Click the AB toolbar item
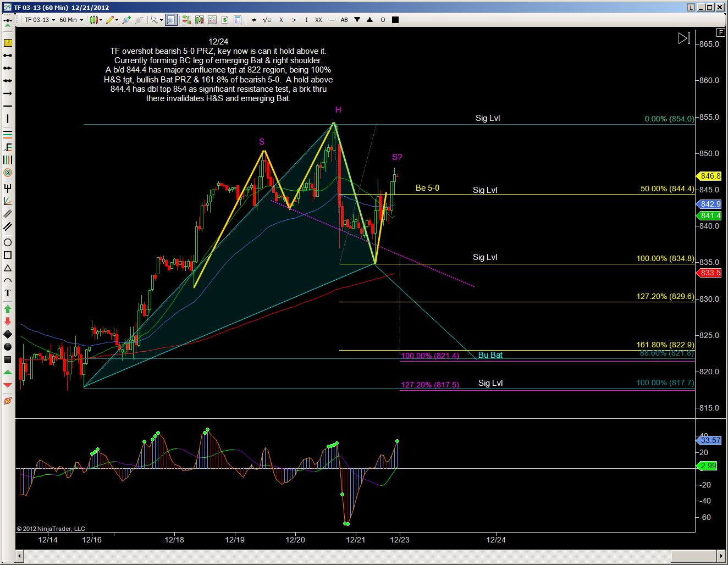Viewport: 728px width, 565px height. pos(344,20)
